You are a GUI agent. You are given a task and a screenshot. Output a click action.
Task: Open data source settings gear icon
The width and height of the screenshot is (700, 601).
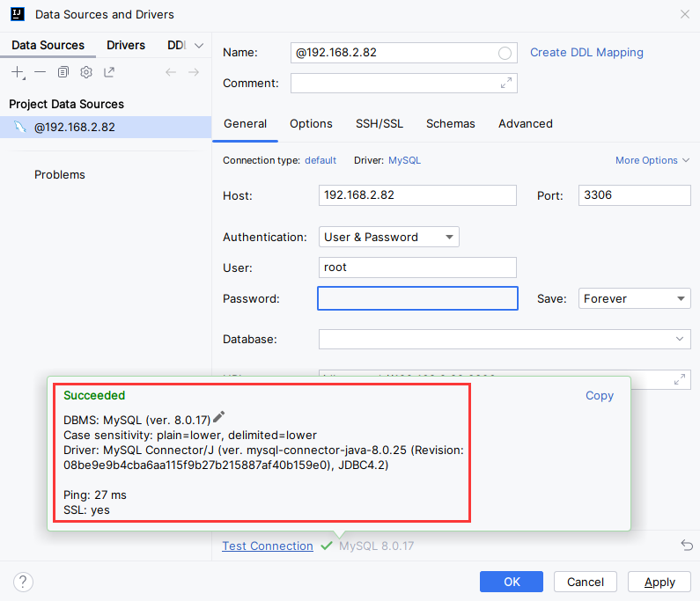coord(86,72)
